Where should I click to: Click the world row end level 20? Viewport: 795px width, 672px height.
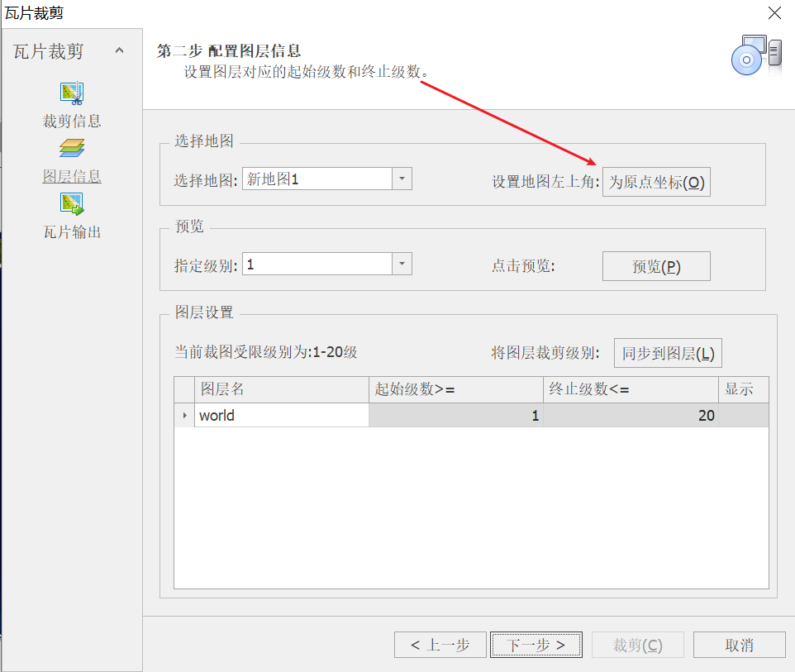(x=631, y=416)
